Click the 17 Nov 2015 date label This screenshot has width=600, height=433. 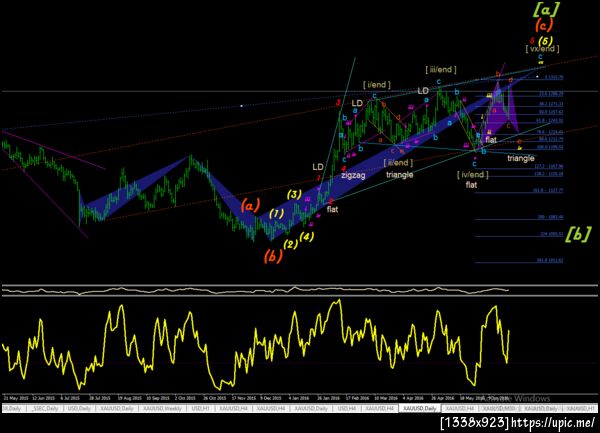tap(244, 398)
